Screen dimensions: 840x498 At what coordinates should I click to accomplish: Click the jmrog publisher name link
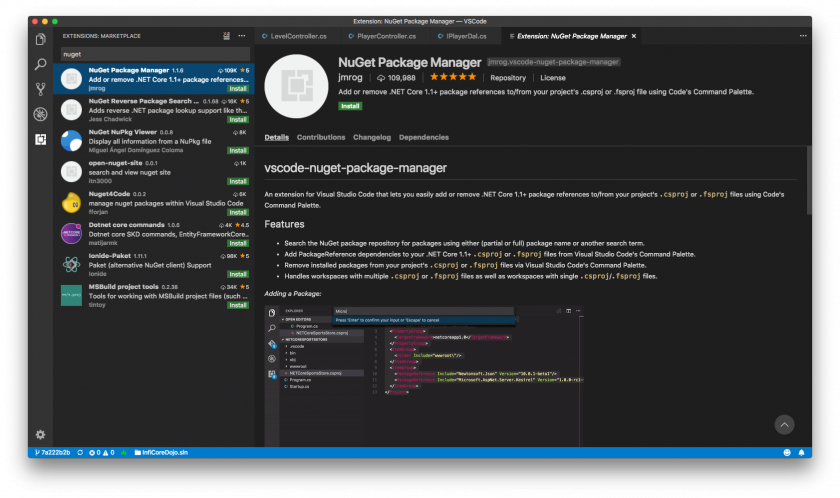click(x=350, y=77)
